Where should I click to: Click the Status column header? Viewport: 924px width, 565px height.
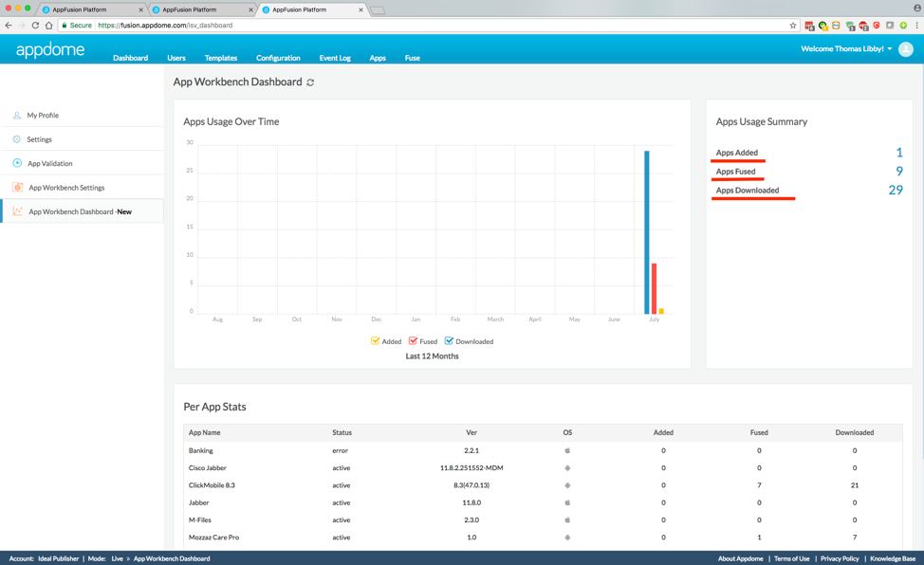pos(342,432)
